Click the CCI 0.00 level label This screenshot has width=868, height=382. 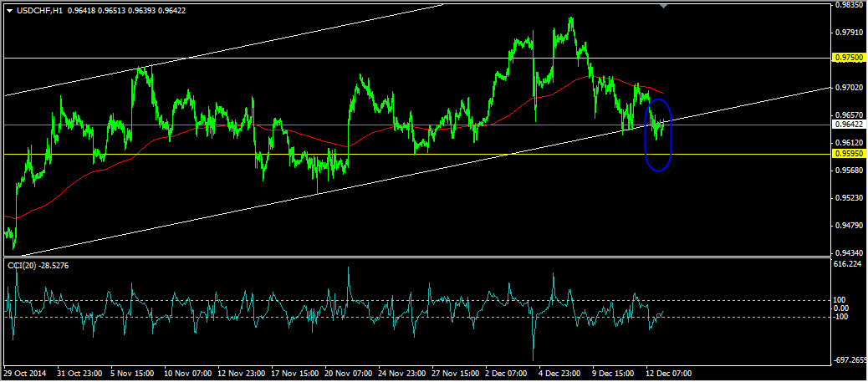point(842,308)
